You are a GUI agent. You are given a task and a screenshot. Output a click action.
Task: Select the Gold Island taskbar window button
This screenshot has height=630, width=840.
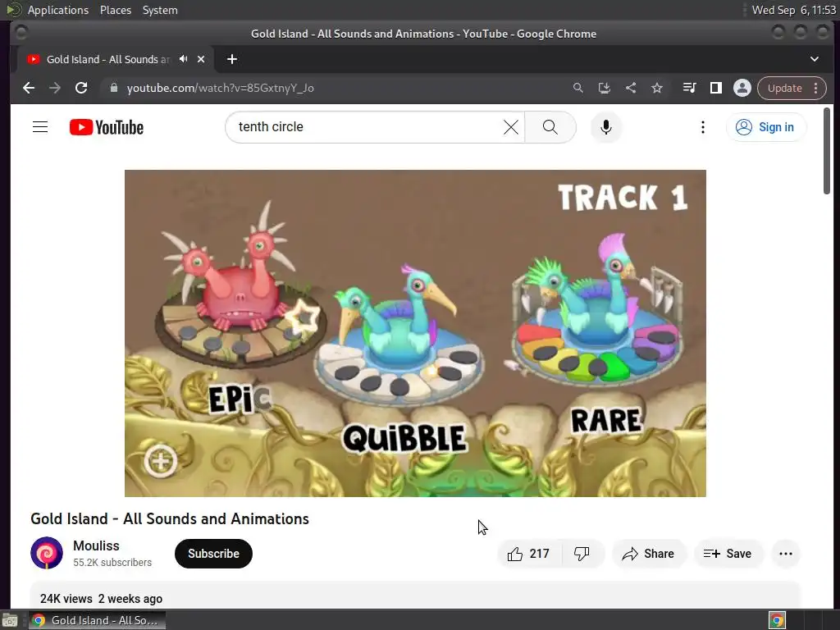[97, 620]
